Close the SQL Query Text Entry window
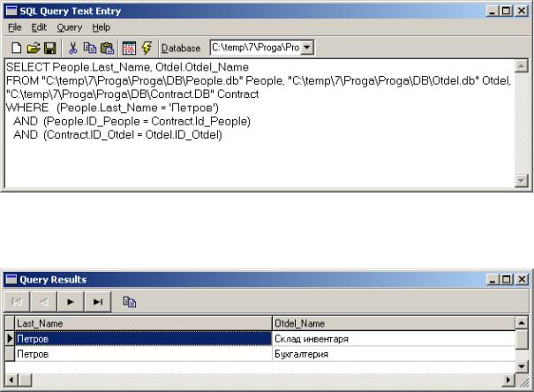The height and width of the screenshot is (392, 534). click(522, 11)
